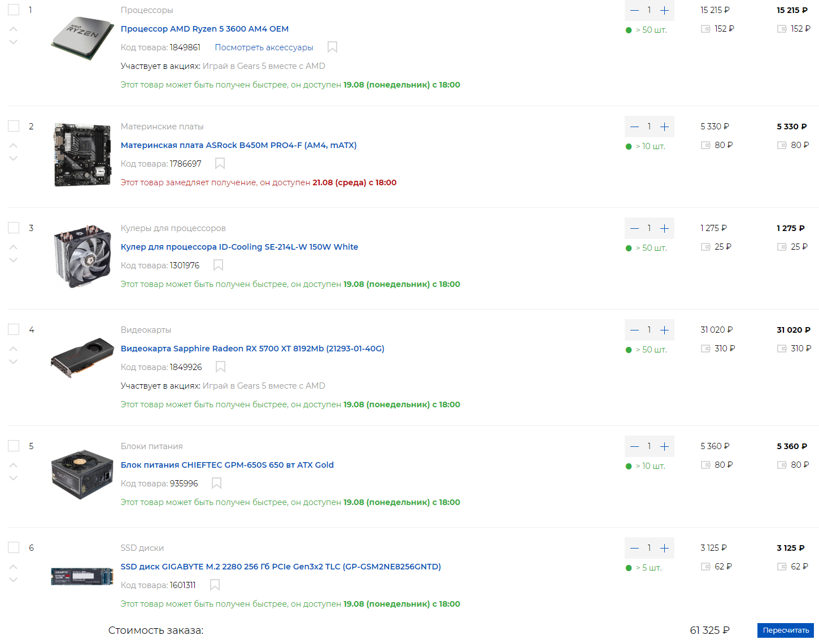
Task: Bookmark the GIGABYTE M.2 SSD item
Action: (x=215, y=585)
